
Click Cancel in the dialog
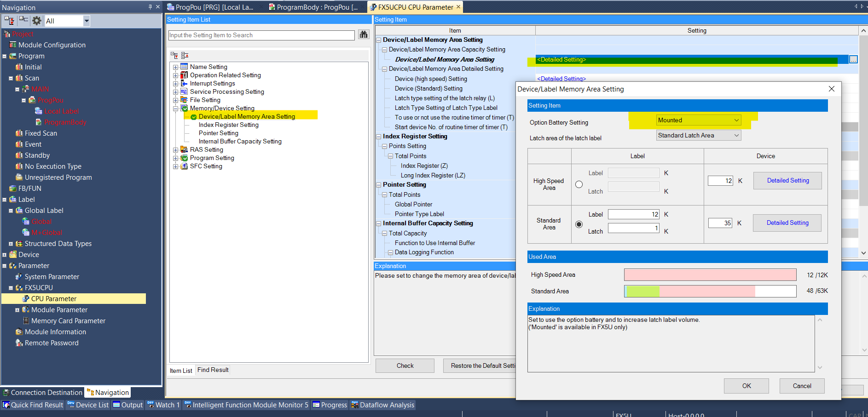[802, 386]
